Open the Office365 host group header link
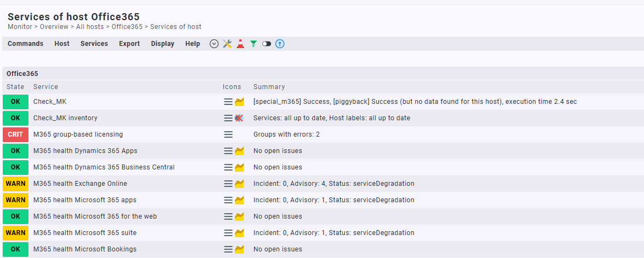Image resolution: width=644 pixels, height=258 pixels. (22, 74)
